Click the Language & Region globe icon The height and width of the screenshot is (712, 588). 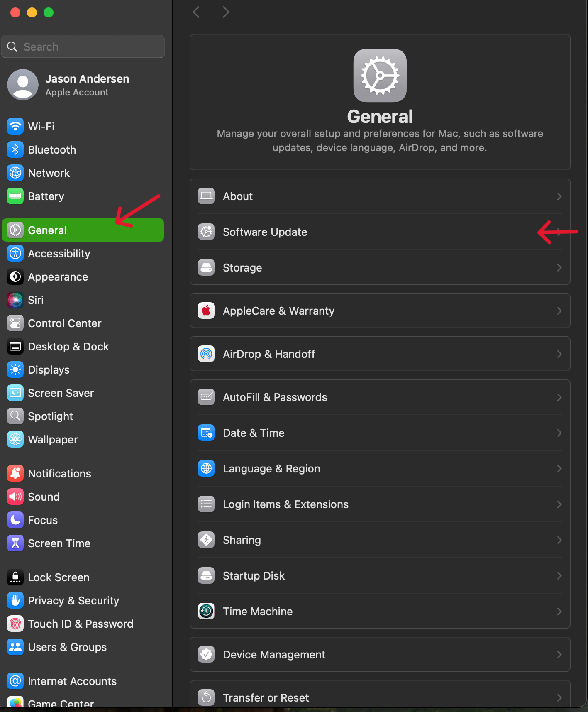pos(206,468)
